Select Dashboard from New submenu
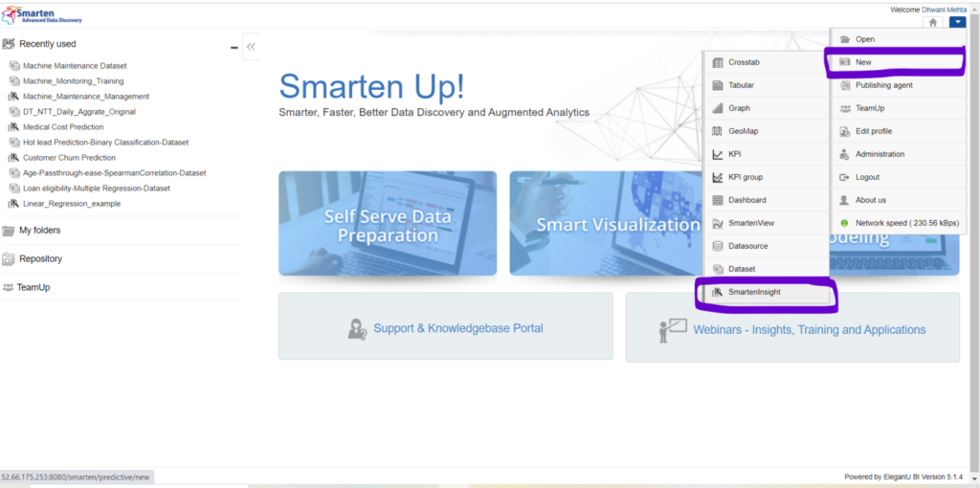Screen dimensions: 980x488 [767, 200]
